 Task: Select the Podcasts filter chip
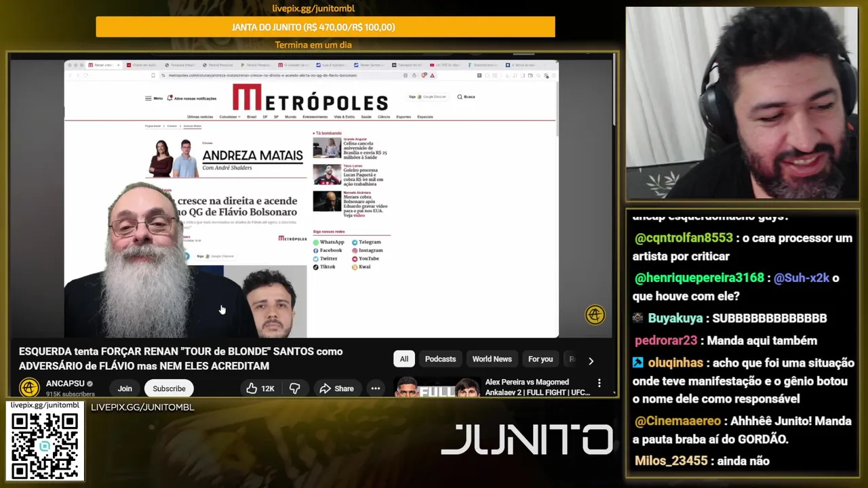pyautogui.click(x=440, y=359)
